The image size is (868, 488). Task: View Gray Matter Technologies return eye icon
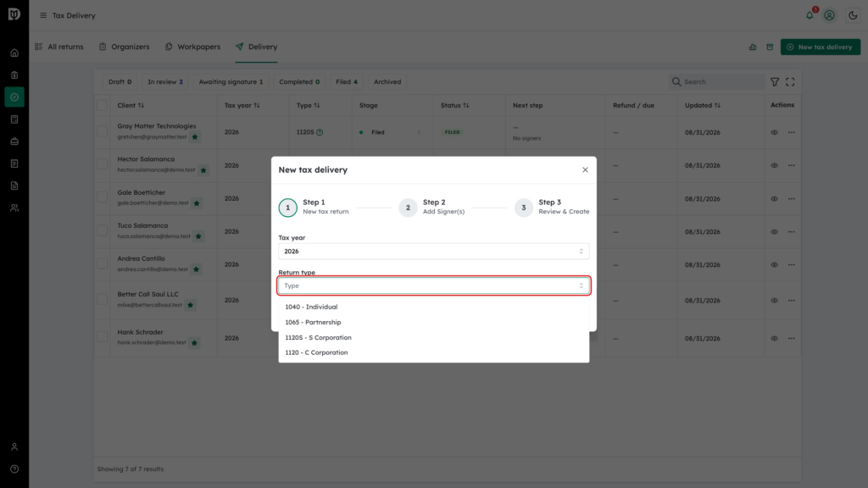tap(775, 132)
